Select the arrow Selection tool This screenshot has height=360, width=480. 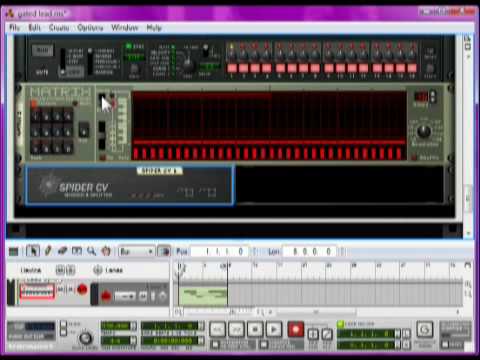pos(33,251)
